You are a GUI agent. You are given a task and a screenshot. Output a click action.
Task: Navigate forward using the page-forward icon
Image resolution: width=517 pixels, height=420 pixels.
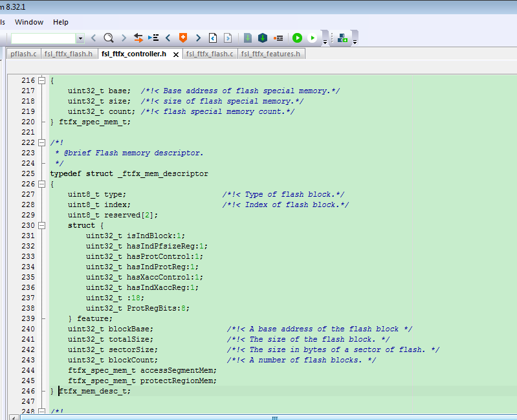[228, 38]
